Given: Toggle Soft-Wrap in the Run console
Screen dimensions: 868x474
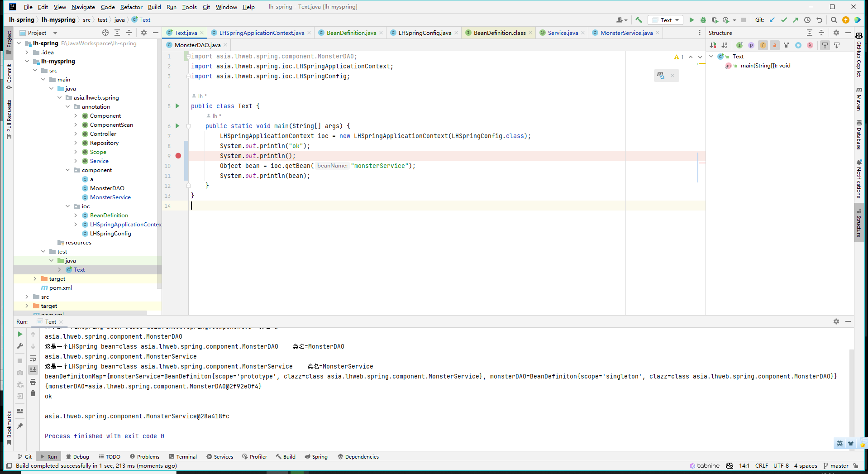Looking at the screenshot, I should coord(33,358).
